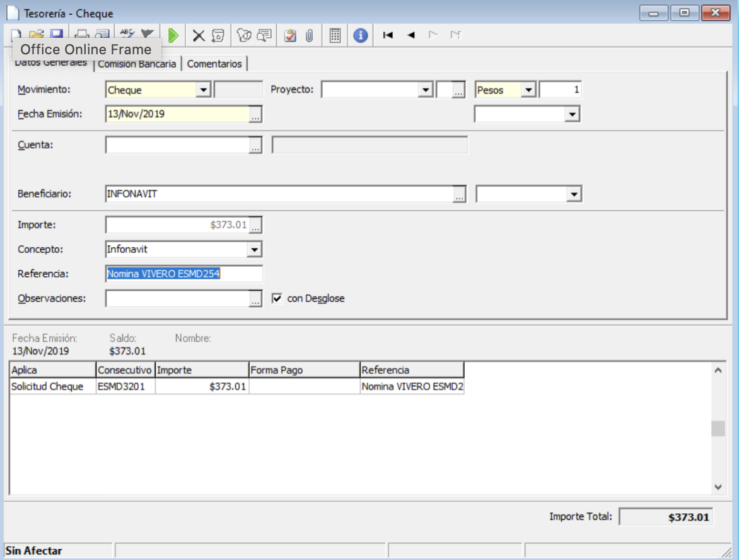Select the ESMD3201 consecutivo cell
Image resolution: width=739 pixels, height=560 pixels.
[x=125, y=387]
